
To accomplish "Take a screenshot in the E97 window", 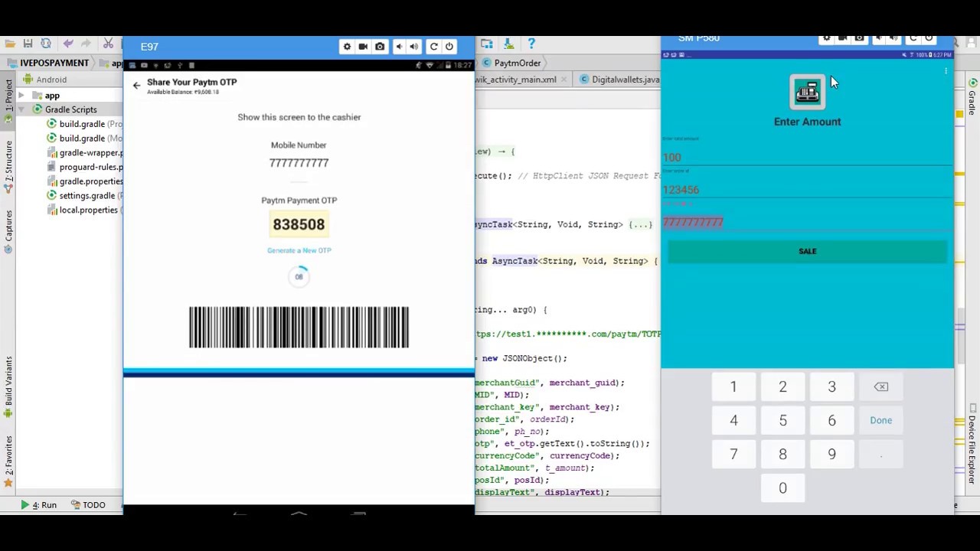I will click(380, 47).
